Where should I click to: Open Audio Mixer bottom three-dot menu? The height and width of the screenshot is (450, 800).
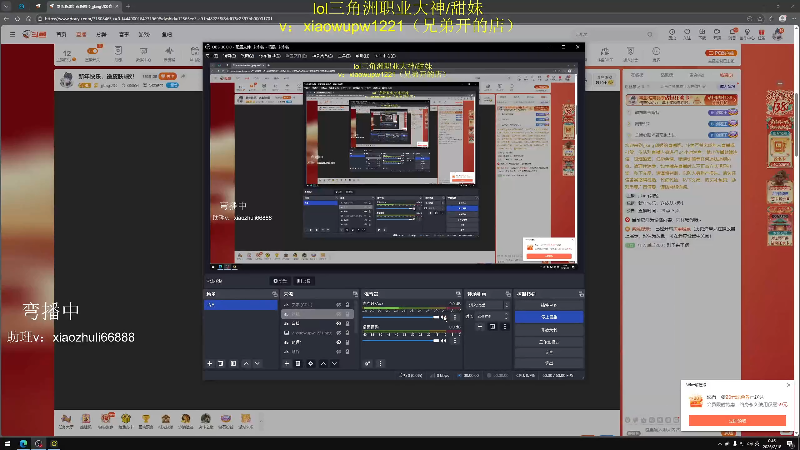380,364
